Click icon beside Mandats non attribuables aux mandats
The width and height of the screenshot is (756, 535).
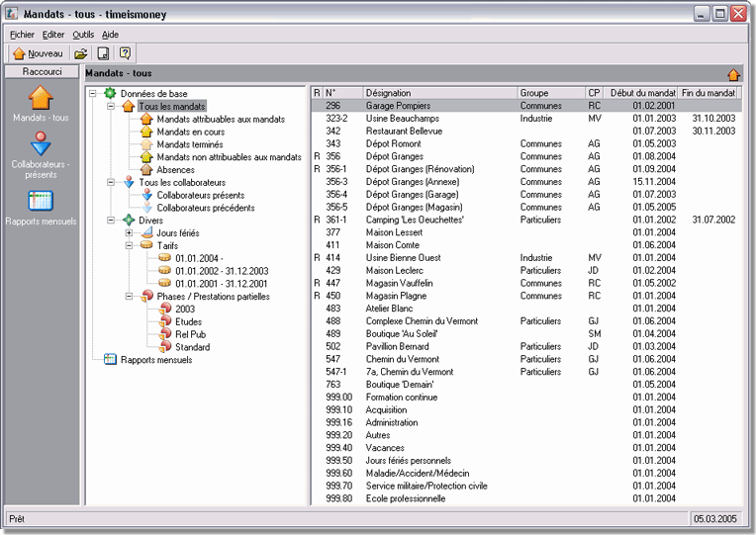146,156
